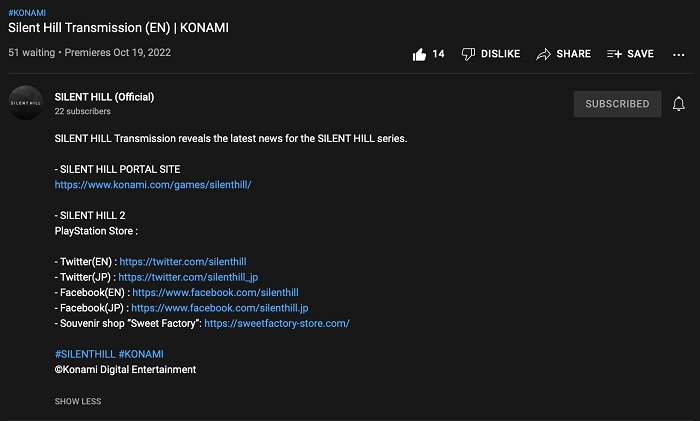
Task: Open the Konami Silent Hill portal link
Action: tap(152, 185)
